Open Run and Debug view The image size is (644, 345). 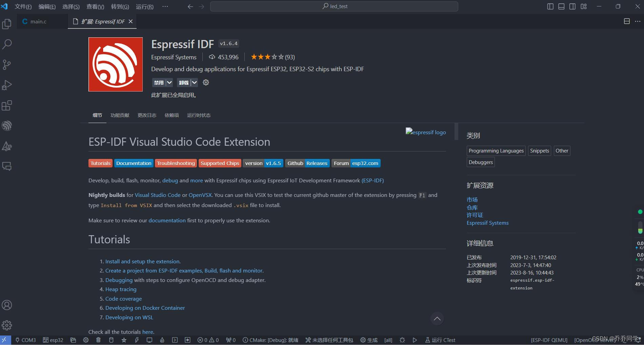click(x=7, y=85)
